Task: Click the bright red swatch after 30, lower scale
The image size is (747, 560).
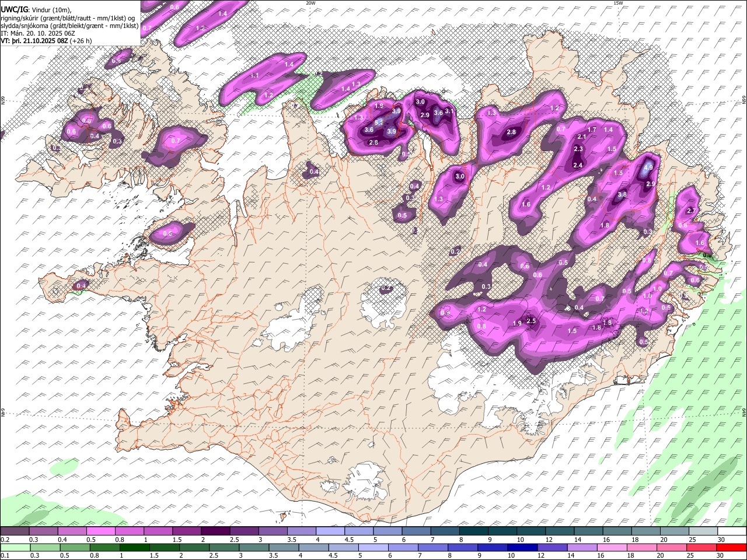Action: click(732, 547)
